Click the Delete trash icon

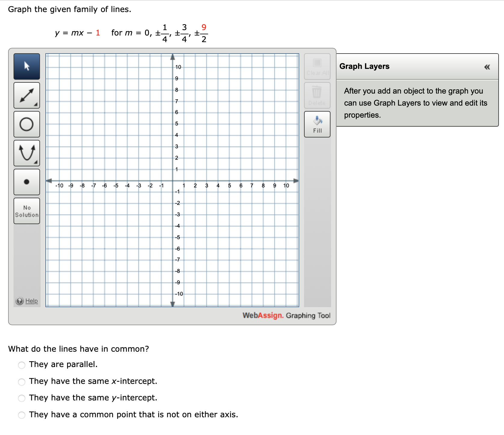coord(317,95)
